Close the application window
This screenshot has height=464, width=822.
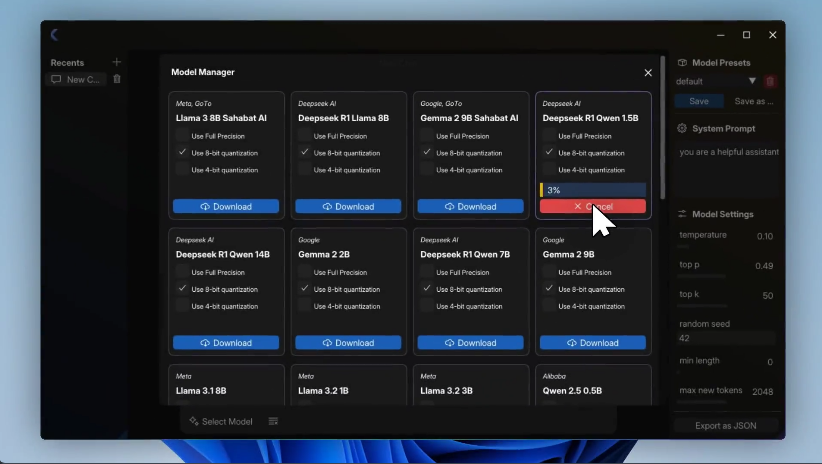pos(773,35)
